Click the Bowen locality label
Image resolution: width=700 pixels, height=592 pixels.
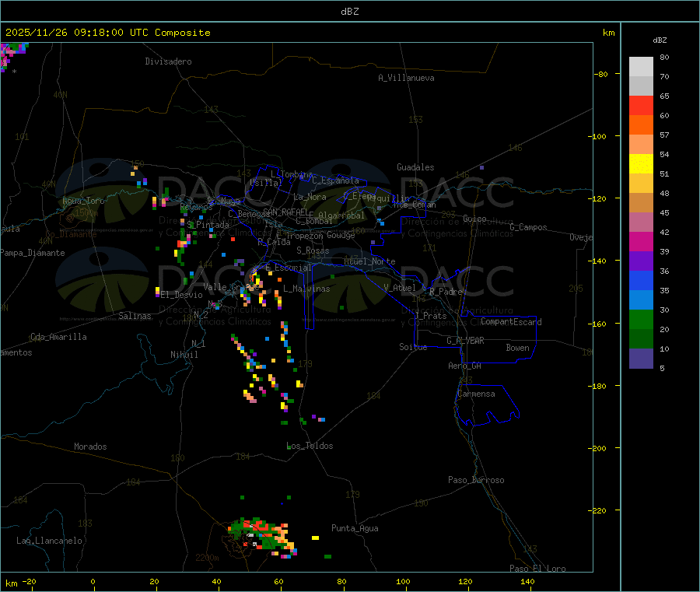517,348
